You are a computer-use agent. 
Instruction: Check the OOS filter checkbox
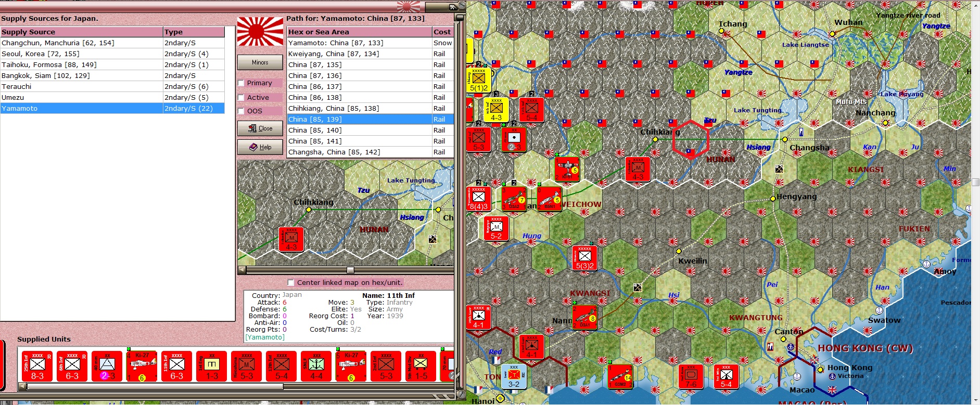tap(241, 111)
